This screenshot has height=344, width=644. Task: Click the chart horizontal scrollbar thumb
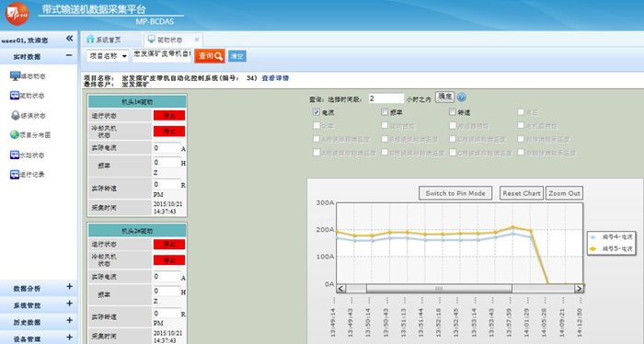(439, 289)
